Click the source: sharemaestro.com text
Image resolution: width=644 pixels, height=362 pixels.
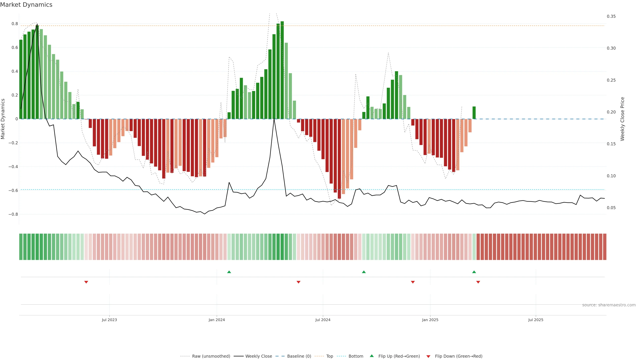pyautogui.click(x=609, y=305)
